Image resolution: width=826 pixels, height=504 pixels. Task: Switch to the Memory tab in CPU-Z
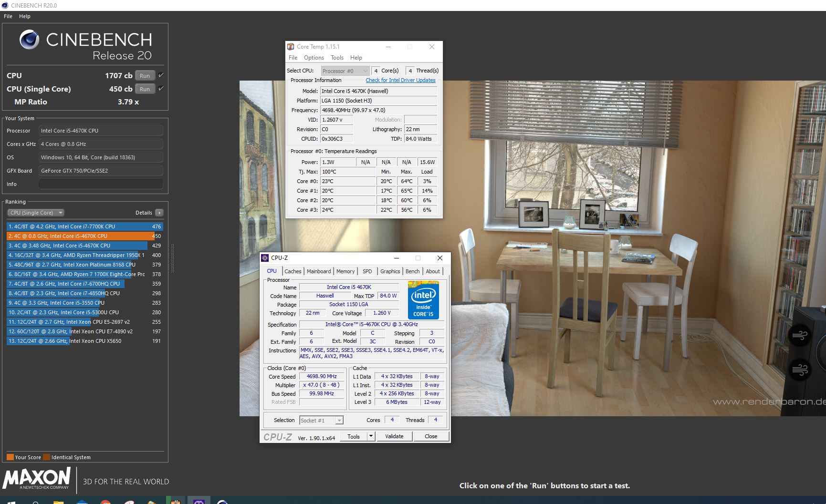click(345, 271)
